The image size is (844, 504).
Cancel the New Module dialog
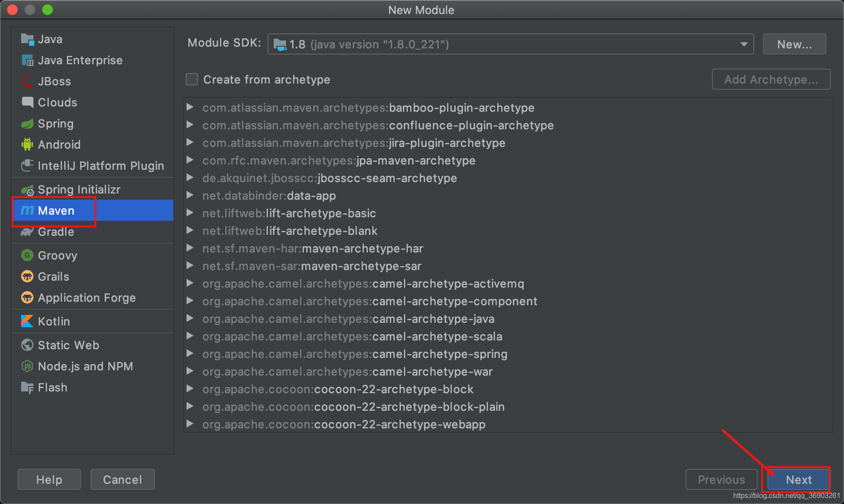[x=122, y=479]
